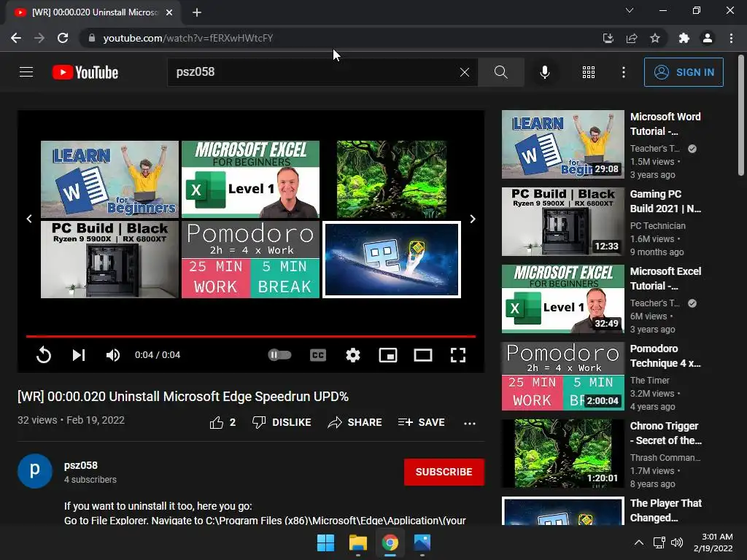Replay the video with the replay icon
747x560 pixels.
(x=43, y=355)
